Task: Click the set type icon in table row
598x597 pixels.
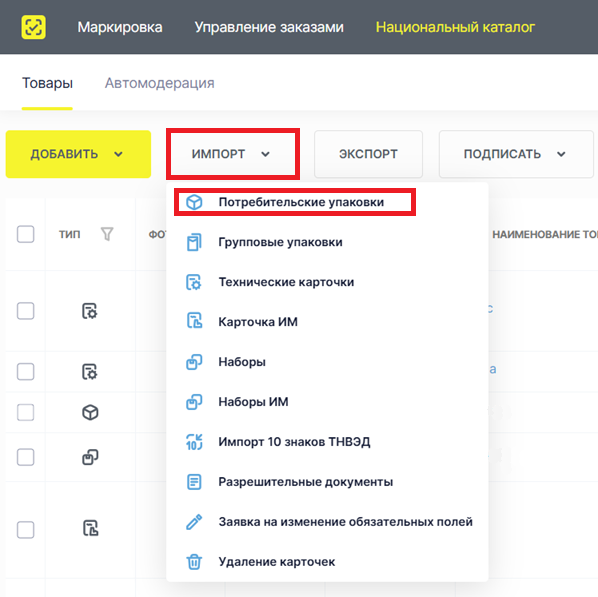Action: [90, 457]
